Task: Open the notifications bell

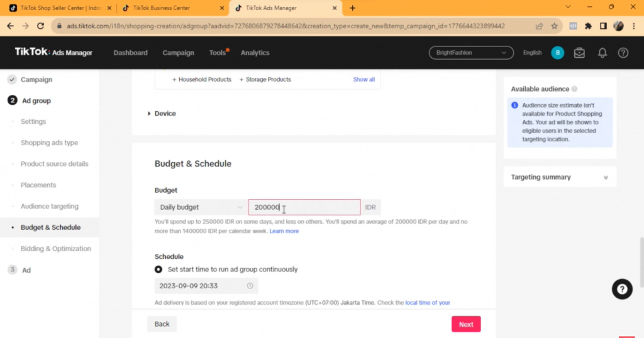Action: tap(602, 53)
